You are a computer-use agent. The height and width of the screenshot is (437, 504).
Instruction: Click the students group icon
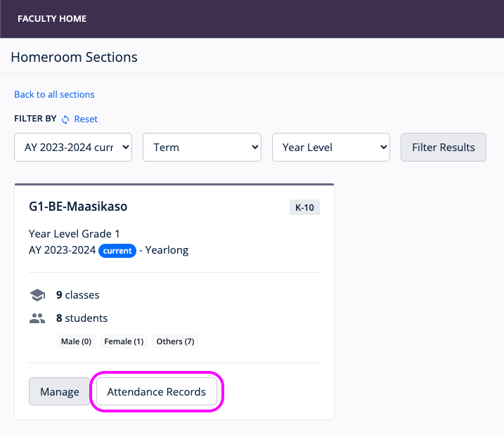[x=37, y=318]
